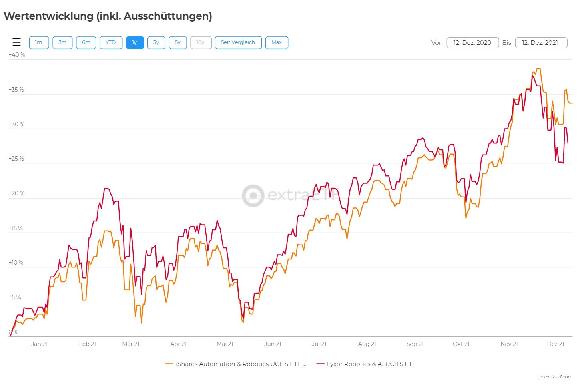Viewport: 588px width, 386px height.
Task: Click the disabled 10y range button
Action: (201, 42)
